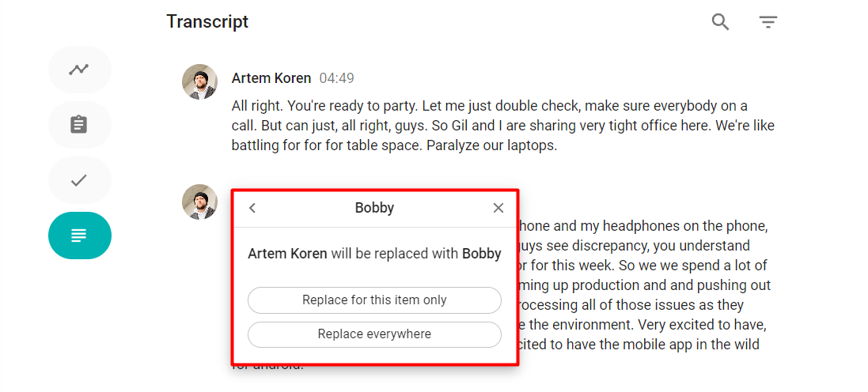The width and height of the screenshot is (868, 392).
Task: Click the second speaker avatar beside popup
Action: point(199,202)
